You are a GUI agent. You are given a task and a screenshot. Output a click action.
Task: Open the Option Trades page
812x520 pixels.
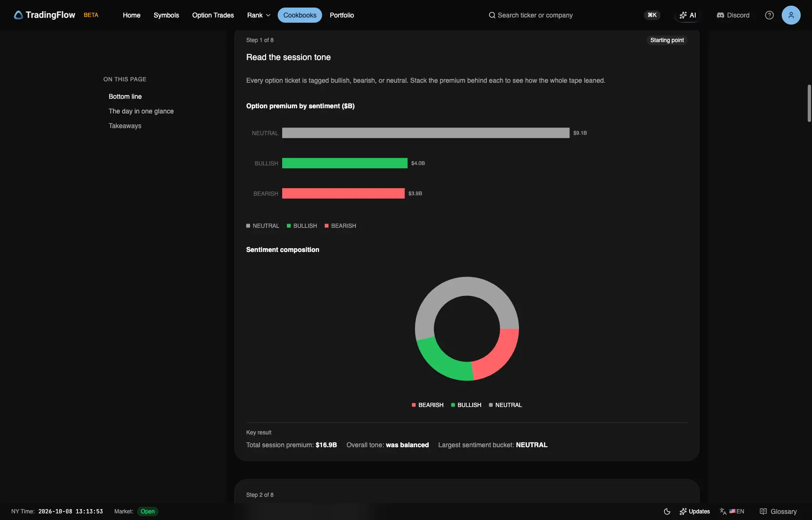213,15
